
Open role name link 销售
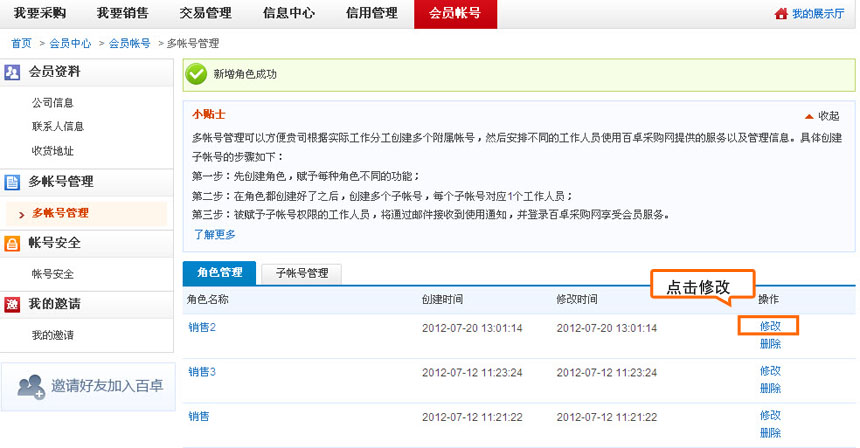click(198, 416)
